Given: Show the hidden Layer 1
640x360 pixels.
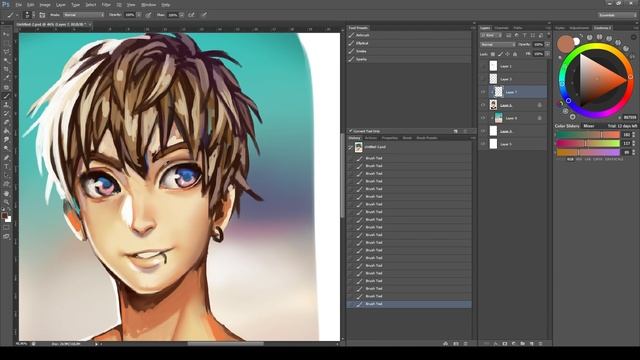Looking at the screenshot, I should coord(483,66).
